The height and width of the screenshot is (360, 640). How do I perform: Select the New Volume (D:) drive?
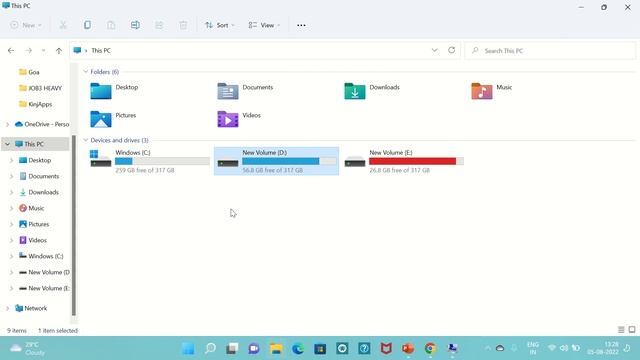click(x=276, y=161)
